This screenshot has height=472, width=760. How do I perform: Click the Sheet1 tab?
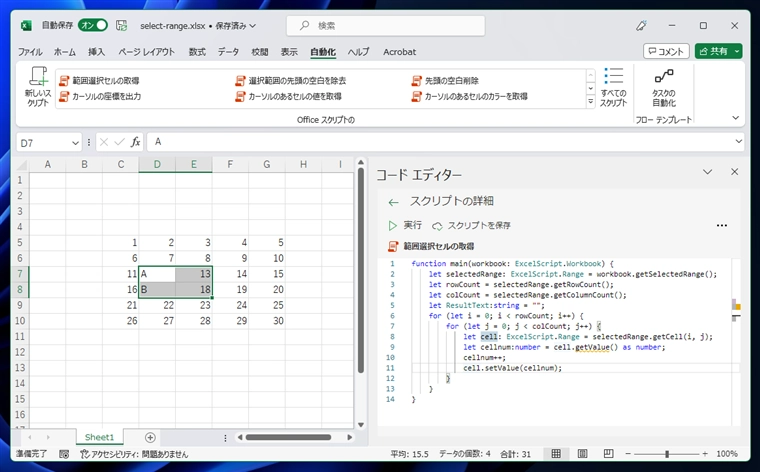[99, 437]
